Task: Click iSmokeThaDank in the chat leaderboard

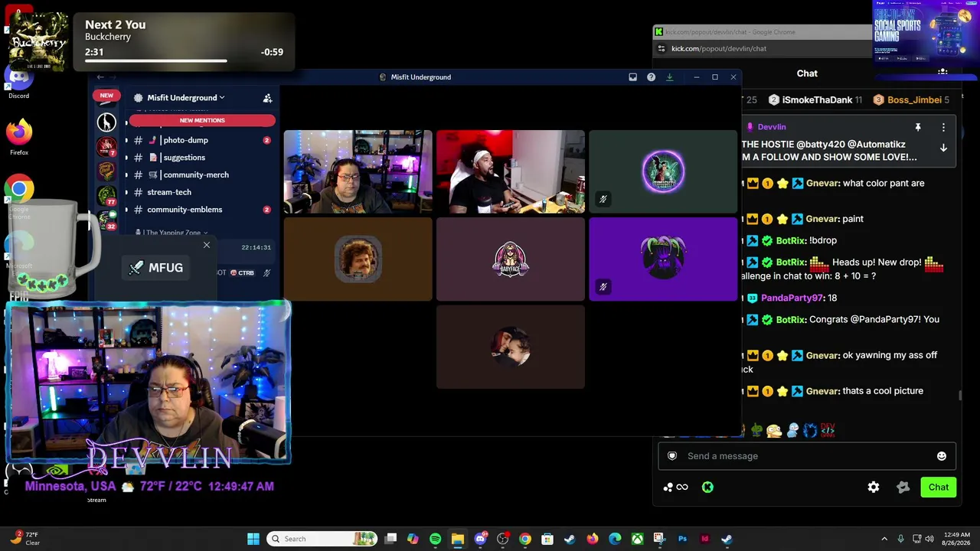Action: point(818,99)
